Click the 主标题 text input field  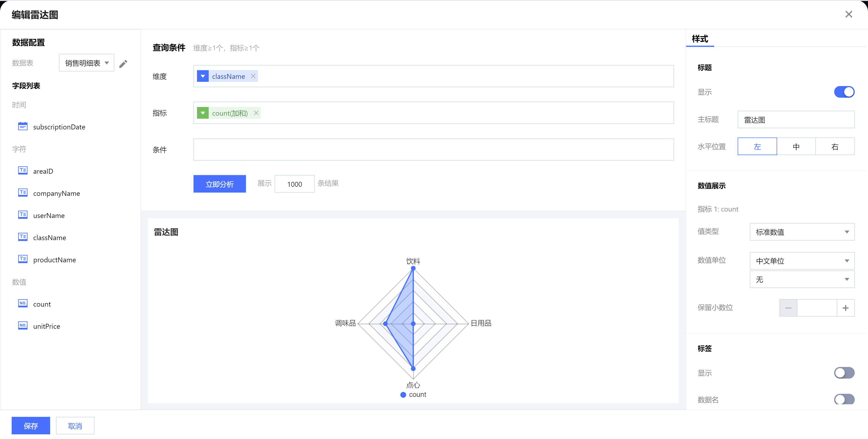pyautogui.click(x=795, y=120)
